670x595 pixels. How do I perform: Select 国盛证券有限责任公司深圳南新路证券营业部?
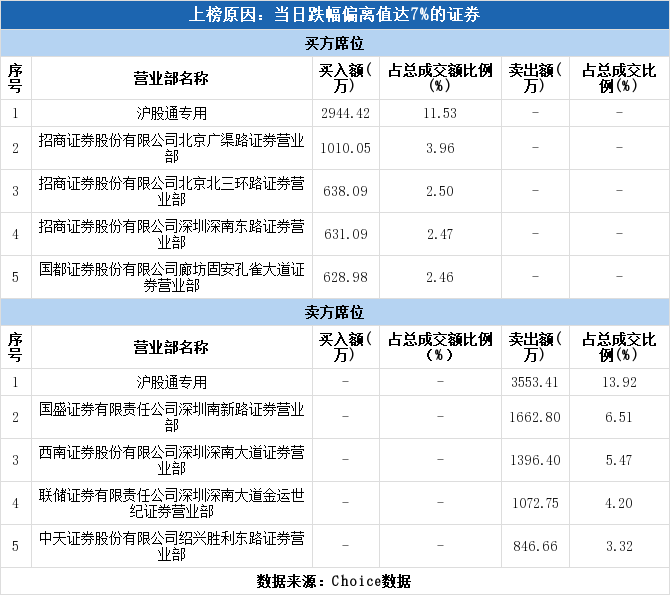pos(172,417)
